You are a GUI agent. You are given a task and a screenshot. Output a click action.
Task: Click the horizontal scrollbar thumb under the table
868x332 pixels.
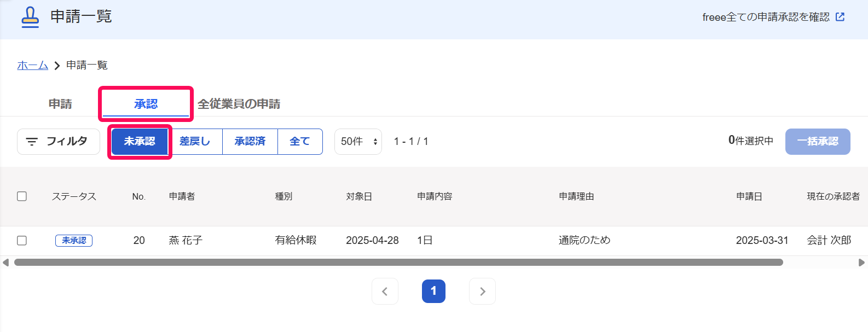click(398, 263)
